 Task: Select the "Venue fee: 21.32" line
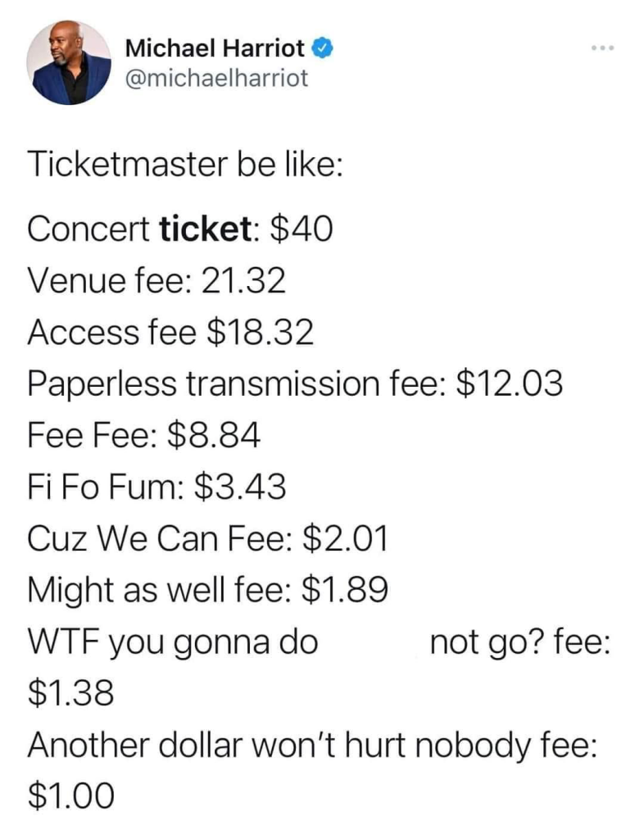click(156, 281)
